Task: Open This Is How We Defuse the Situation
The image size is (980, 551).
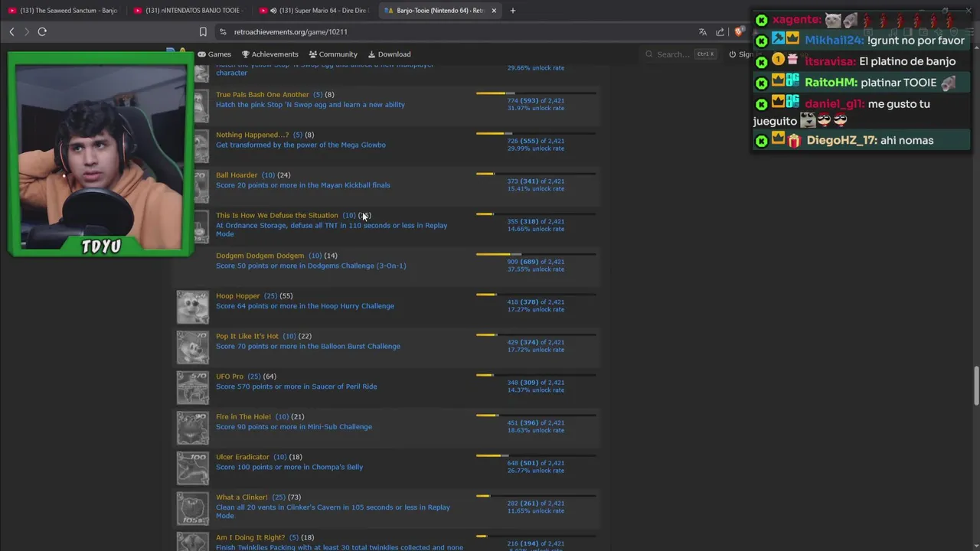Action: point(276,216)
